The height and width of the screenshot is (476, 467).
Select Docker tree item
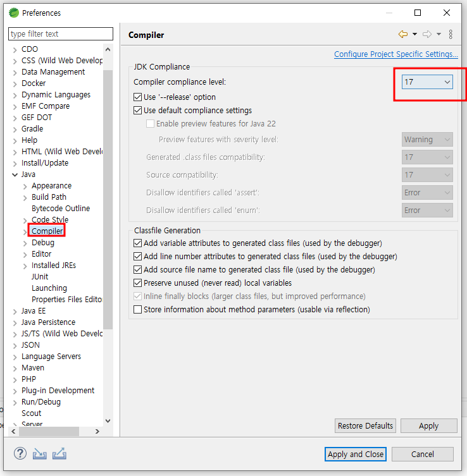34,83
